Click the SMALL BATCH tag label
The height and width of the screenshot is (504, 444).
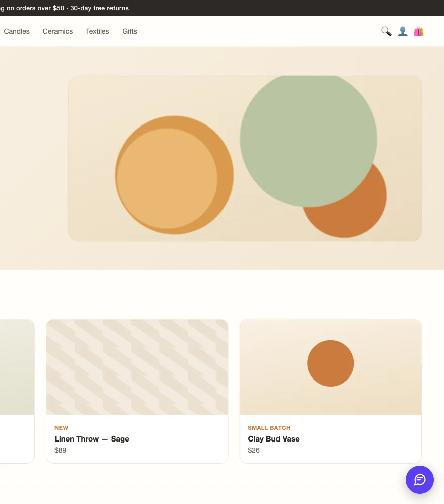(269, 428)
